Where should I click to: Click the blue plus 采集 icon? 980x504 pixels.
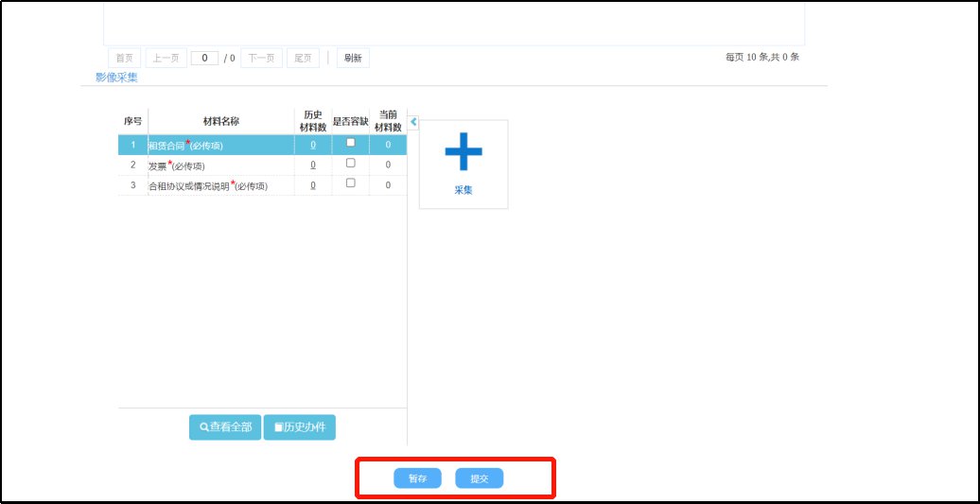pos(464,153)
